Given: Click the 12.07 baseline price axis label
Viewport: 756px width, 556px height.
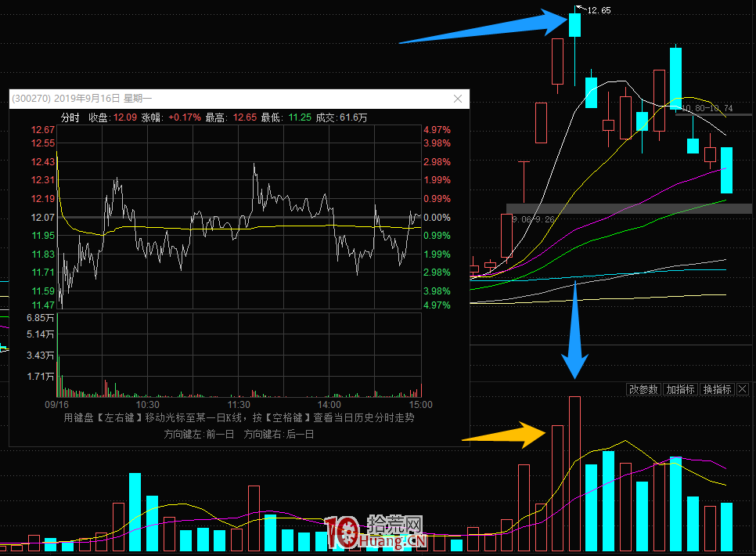Looking at the screenshot, I should (43, 218).
